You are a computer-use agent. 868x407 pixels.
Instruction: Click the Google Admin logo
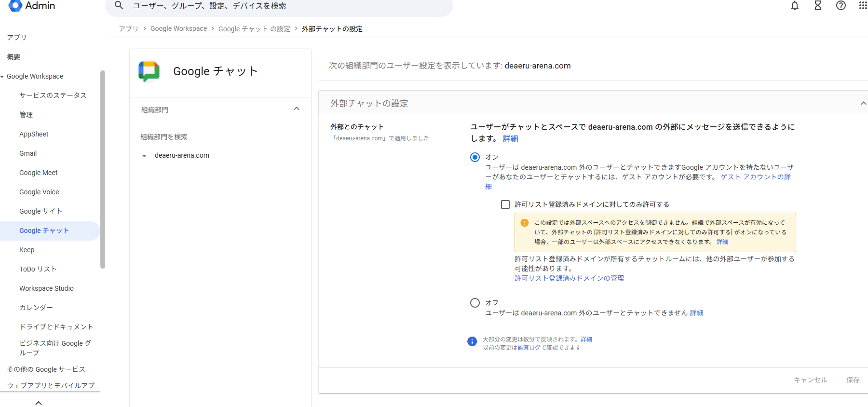pos(31,6)
